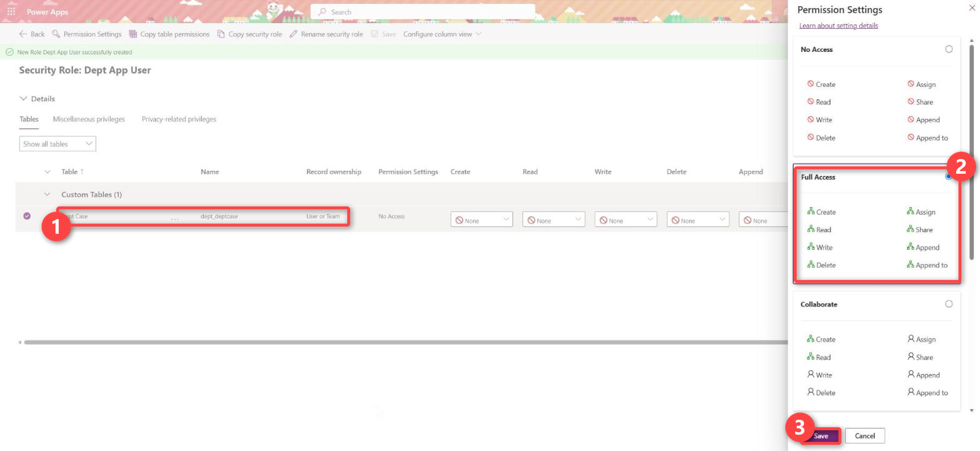Deselect the Dept Case row checkmark
The image size is (980, 451).
[x=27, y=216]
